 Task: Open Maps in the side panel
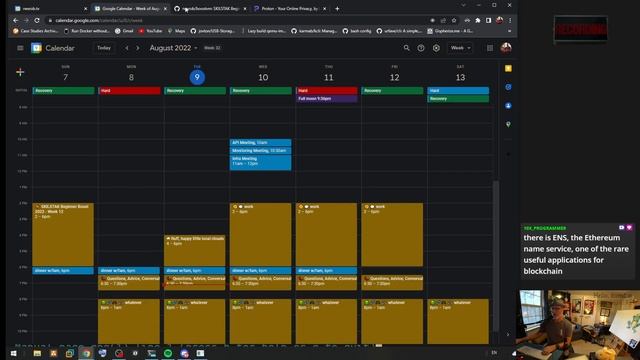click(x=508, y=124)
